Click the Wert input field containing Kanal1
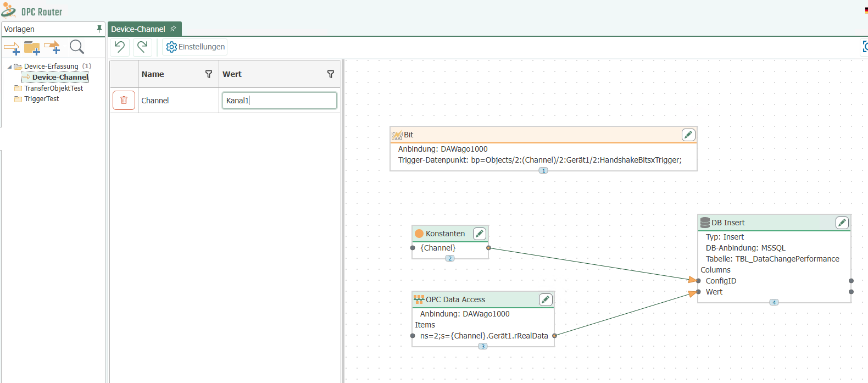This screenshot has height=383, width=868. tap(279, 101)
